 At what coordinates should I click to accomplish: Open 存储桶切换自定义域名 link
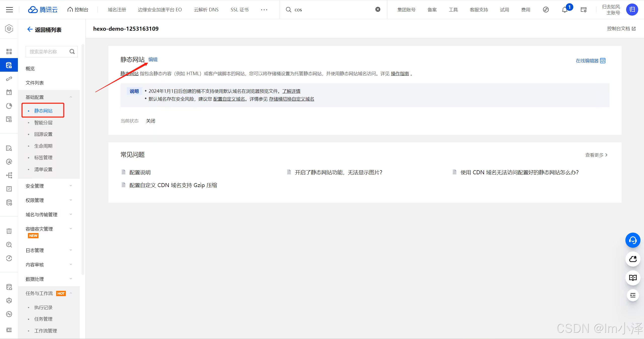(x=292, y=99)
